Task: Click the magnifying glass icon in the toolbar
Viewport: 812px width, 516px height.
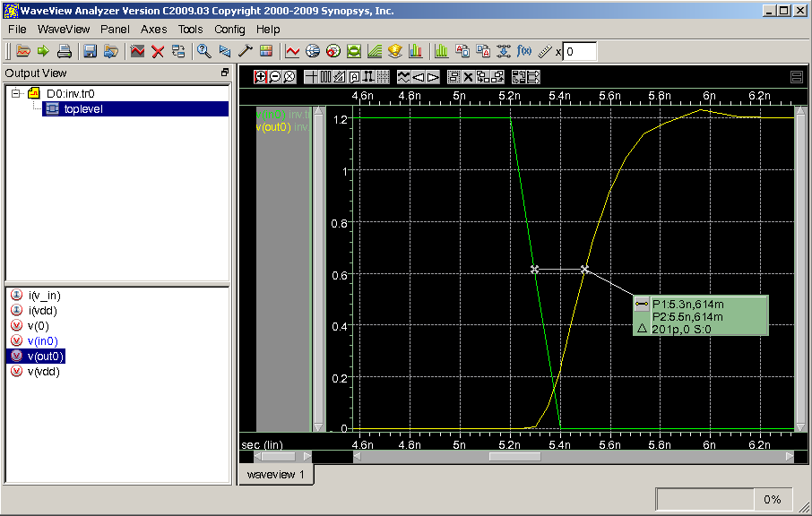Action: coord(203,51)
